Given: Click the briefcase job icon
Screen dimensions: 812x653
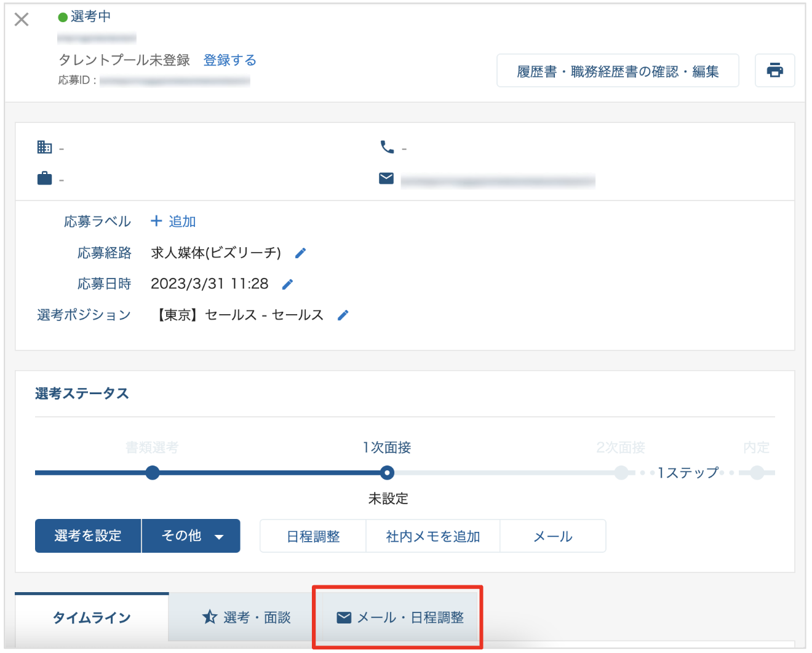Looking at the screenshot, I should point(44,178).
